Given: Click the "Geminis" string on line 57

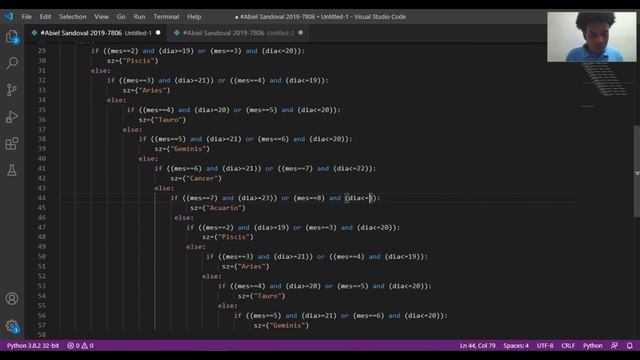Looking at the screenshot, I should (287, 325).
